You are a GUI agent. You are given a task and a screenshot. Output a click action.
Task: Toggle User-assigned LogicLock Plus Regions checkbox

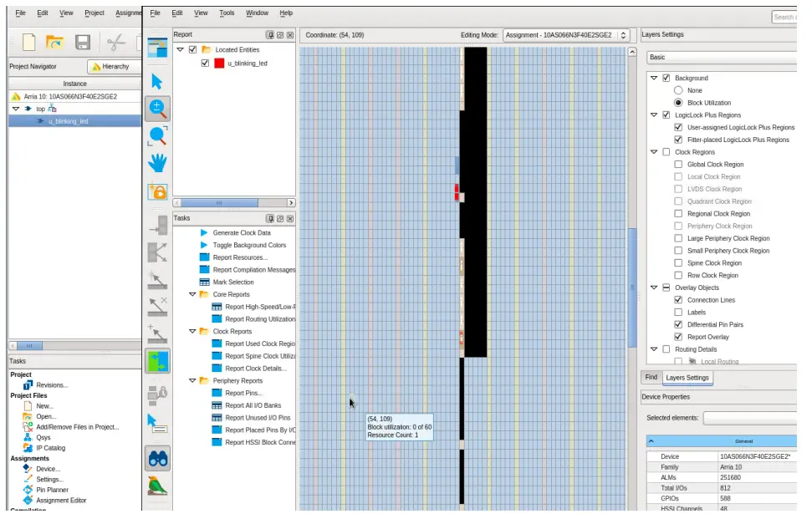(678, 127)
